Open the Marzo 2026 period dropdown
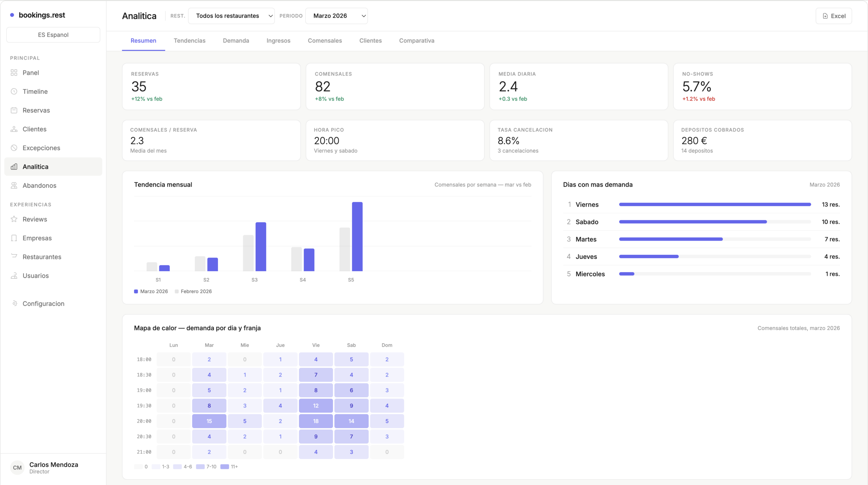 click(x=336, y=16)
